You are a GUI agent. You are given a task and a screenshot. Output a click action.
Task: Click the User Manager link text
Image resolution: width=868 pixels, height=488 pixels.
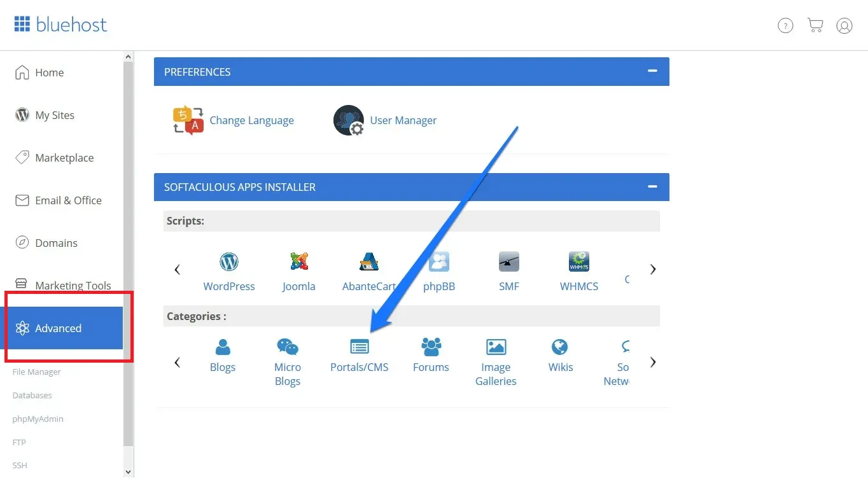pyautogui.click(x=403, y=120)
